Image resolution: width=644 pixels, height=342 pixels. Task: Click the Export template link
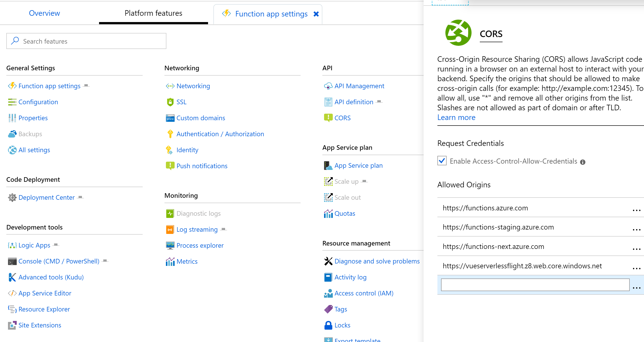click(x=357, y=340)
